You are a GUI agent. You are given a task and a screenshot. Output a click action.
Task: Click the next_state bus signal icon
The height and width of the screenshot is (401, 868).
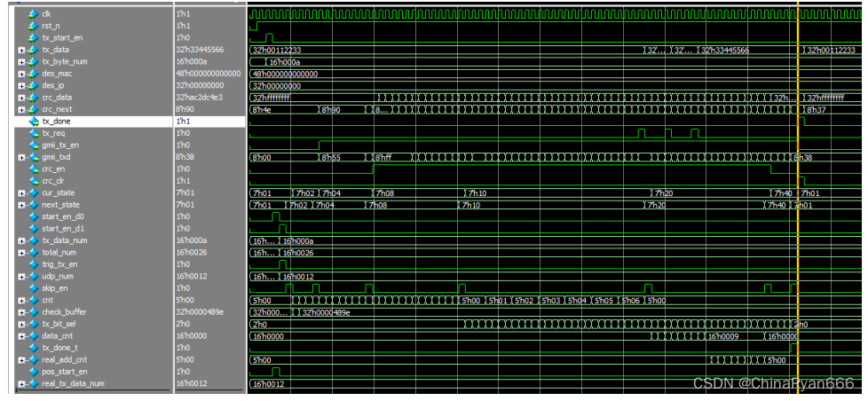[x=33, y=205]
